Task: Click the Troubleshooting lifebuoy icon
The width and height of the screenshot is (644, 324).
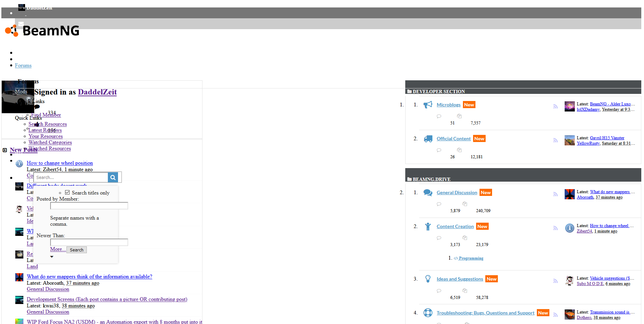Action: 428,313
